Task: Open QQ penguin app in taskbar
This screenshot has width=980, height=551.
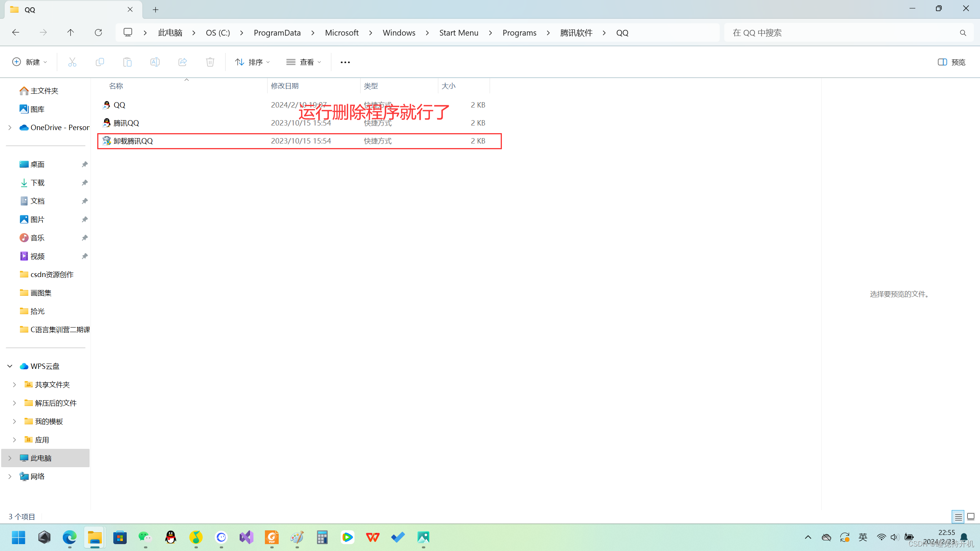Action: point(171,537)
